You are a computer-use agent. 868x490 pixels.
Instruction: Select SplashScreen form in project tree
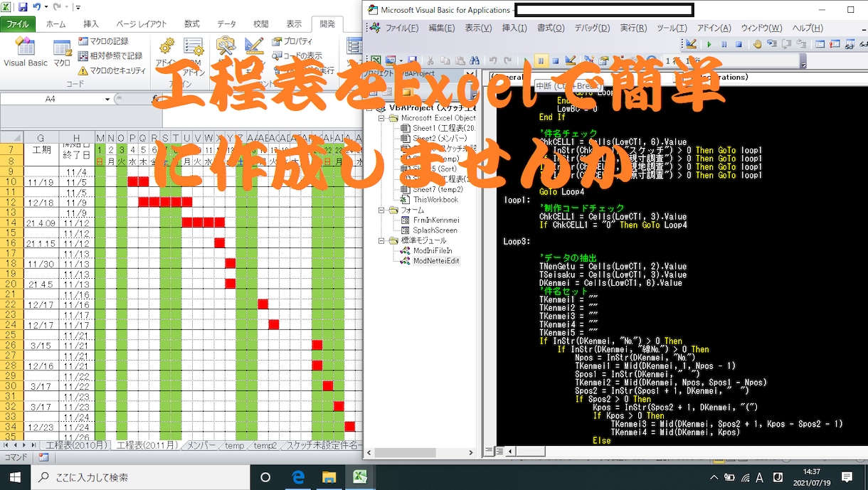point(428,230)
